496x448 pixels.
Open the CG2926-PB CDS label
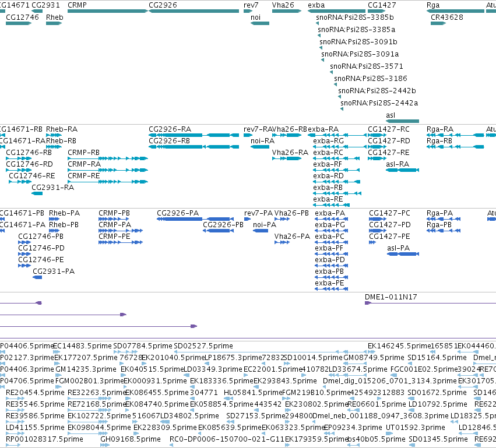[223, 225]
